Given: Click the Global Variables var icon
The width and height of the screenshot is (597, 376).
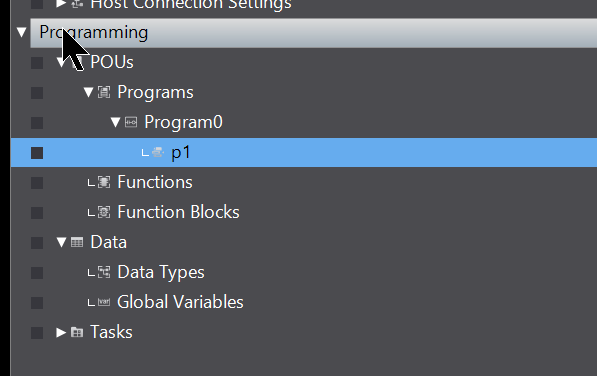Looking at the screenshot, I should point(104,302).
